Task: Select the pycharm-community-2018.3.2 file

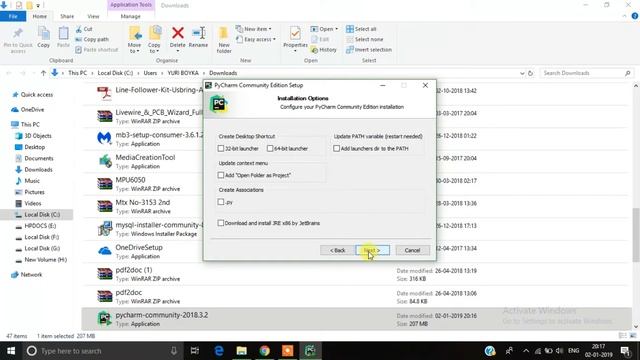Action: 356,319
